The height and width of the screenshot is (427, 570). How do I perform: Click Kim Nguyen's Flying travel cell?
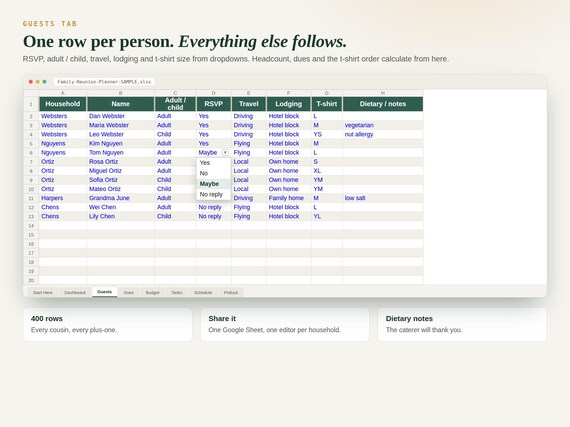tap(249, 143)
